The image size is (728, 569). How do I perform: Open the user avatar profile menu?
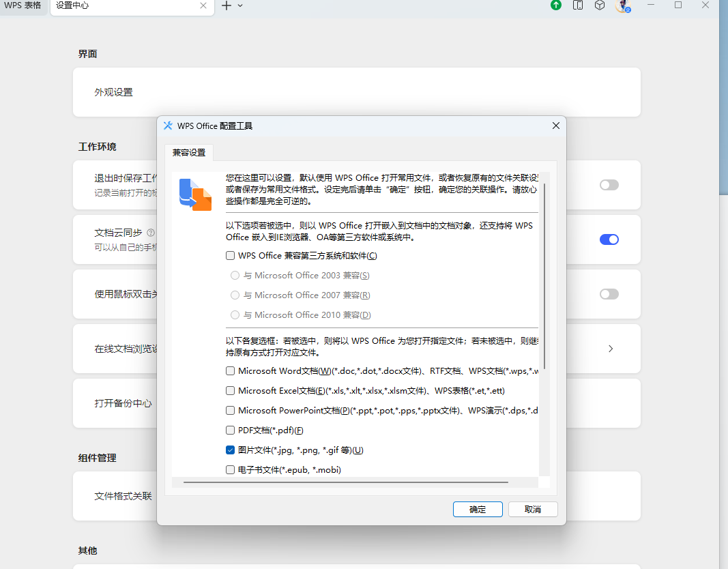pyautogui.click(x=623, y=5)
